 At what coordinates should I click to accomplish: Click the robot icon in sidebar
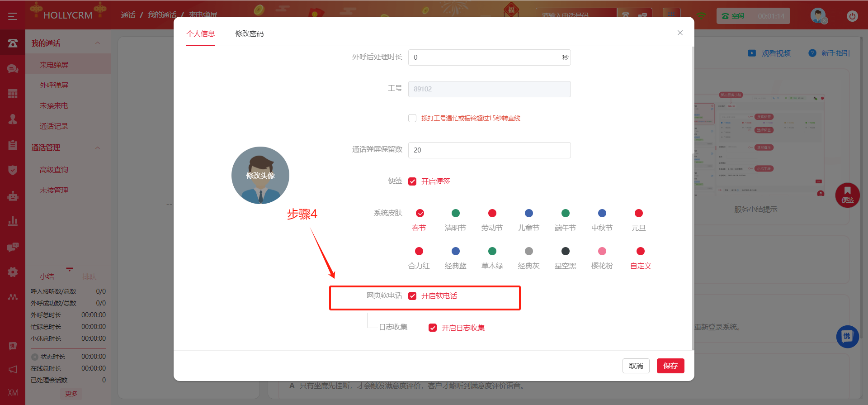(x=13, y=196)
